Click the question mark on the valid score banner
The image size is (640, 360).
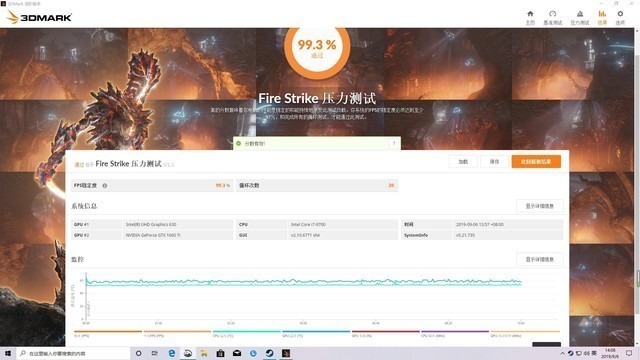pyautogui.click(x=394, y=144)
